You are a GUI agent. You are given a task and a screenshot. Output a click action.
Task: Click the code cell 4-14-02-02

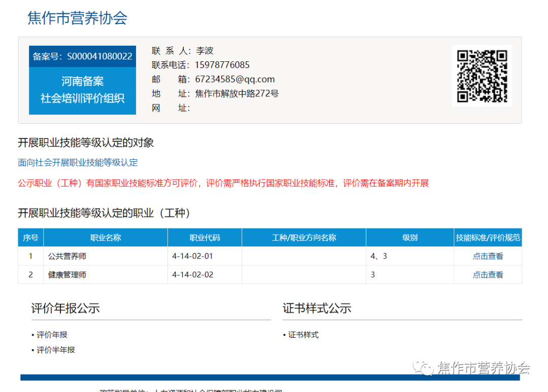coord(205,275)
